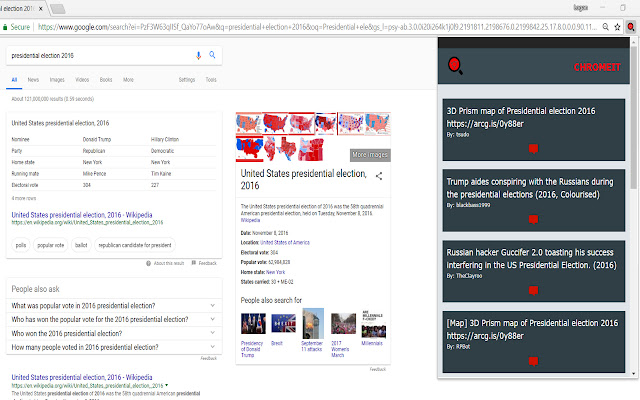
Task: Click 'About 121,000,000 results' text
Action: click(53, 99)
